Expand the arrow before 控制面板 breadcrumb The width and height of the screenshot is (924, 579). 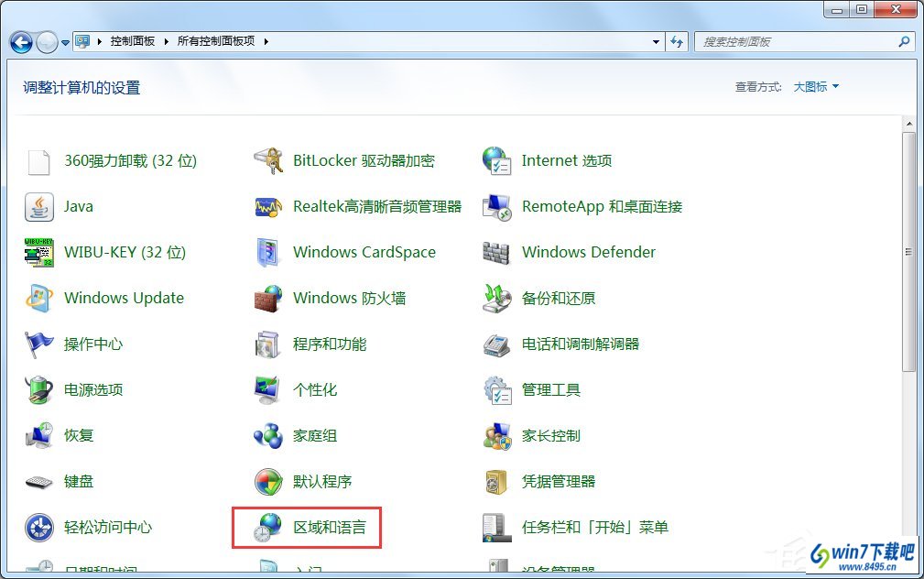[x=100, y=41]
